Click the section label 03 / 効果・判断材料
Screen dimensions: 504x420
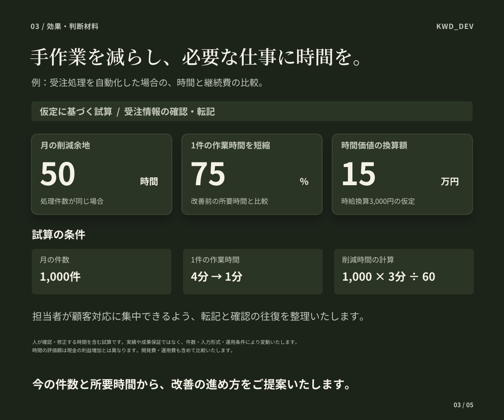pyautogui.click(x=64, y=26)
